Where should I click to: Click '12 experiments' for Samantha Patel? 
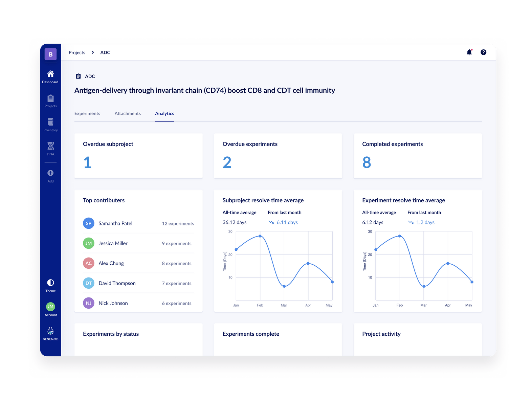[x=178, y=223]
